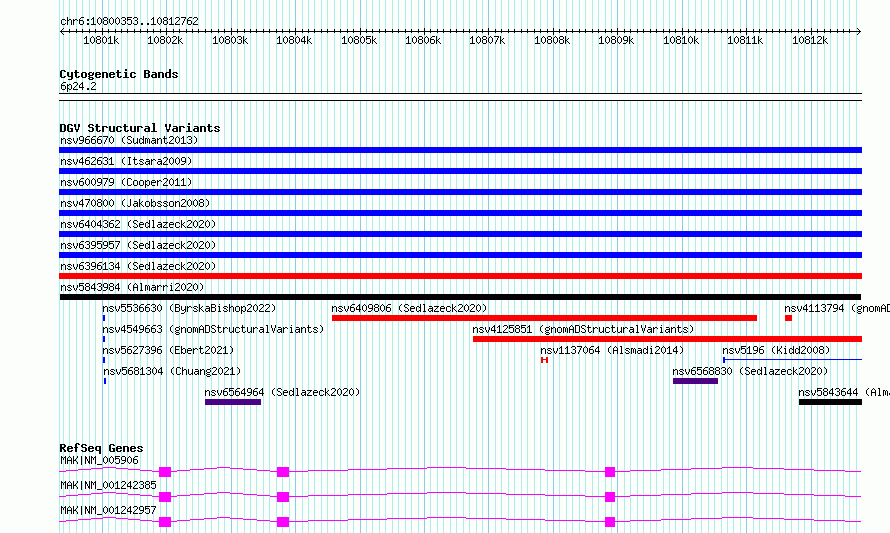This screenshot has height=533, width=890.
Task: Click the 10804k ruler position
Action: [294, 40]
